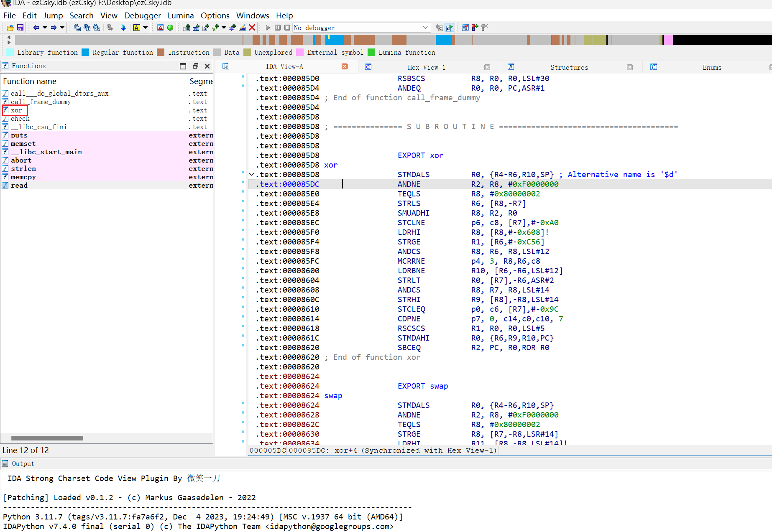The width and height of the screenshot is (772, 532).
Task: Click the breakpoint list window icon
Action: 465,28
